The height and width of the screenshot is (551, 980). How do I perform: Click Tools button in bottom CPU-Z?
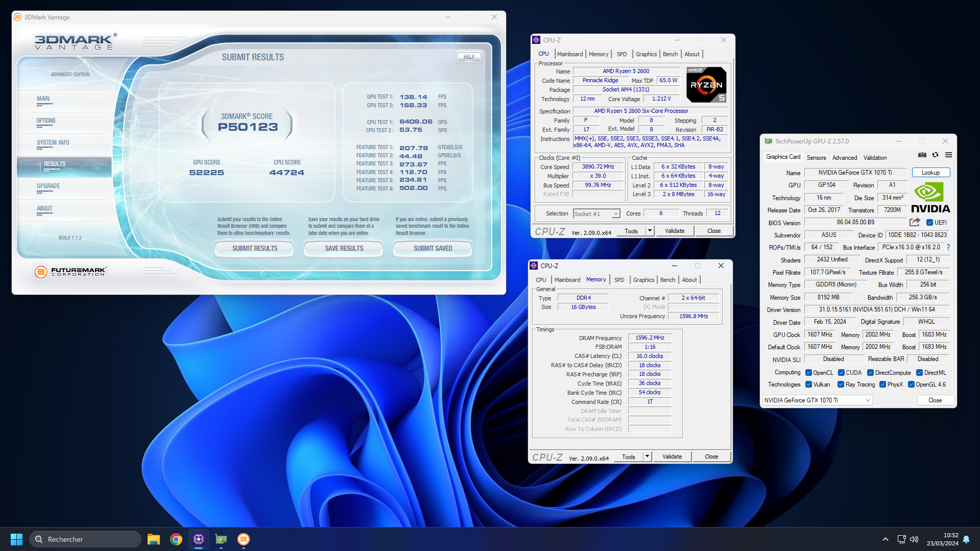[x=629, y=457]
